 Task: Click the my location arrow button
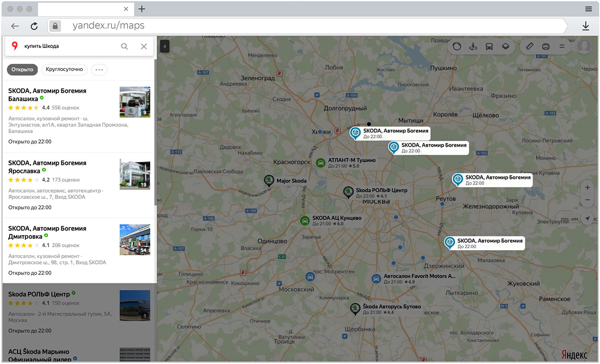coord(587,218)
